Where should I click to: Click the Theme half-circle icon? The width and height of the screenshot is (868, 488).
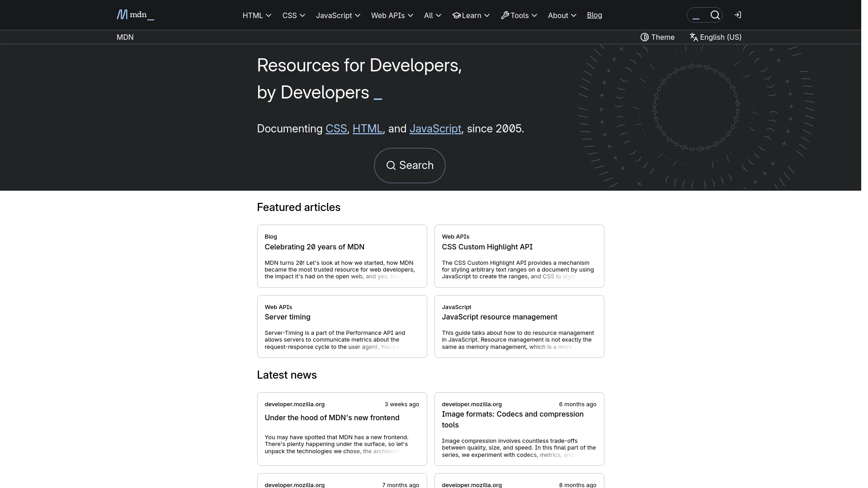(x=644, y=37)
